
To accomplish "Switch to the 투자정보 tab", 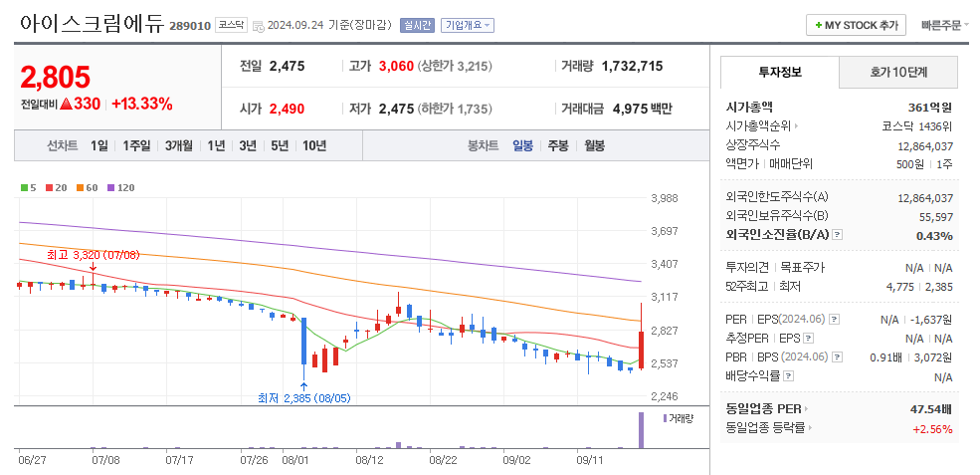I will tap(779, 72).
